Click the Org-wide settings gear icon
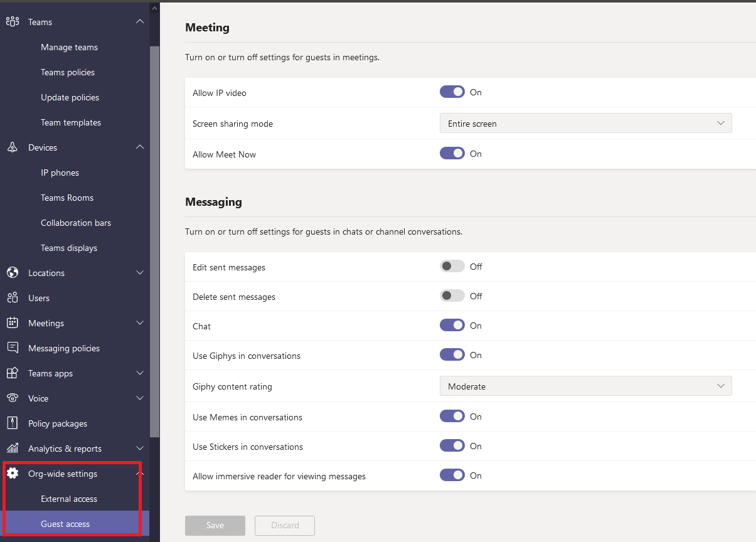 click(13, 474)
